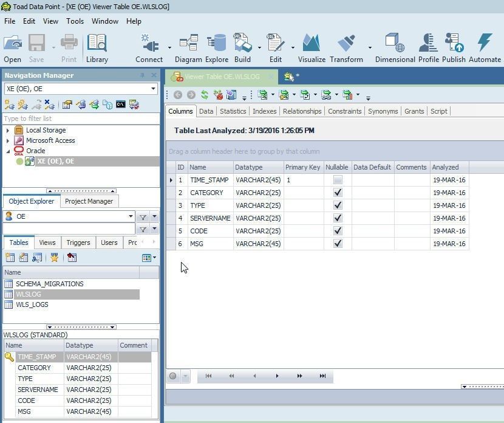Open the Triggers tab in Object Explorer

[x=78, y=242]
